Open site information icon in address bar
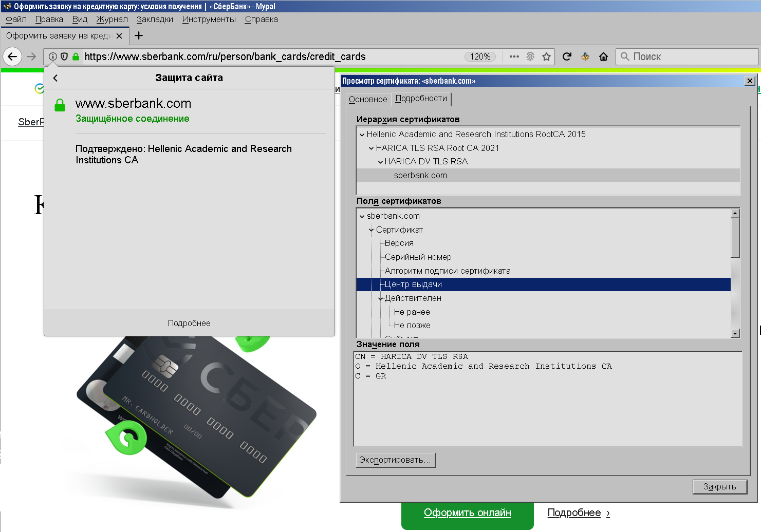Viewport: 761px width, 532px height. 53,56
